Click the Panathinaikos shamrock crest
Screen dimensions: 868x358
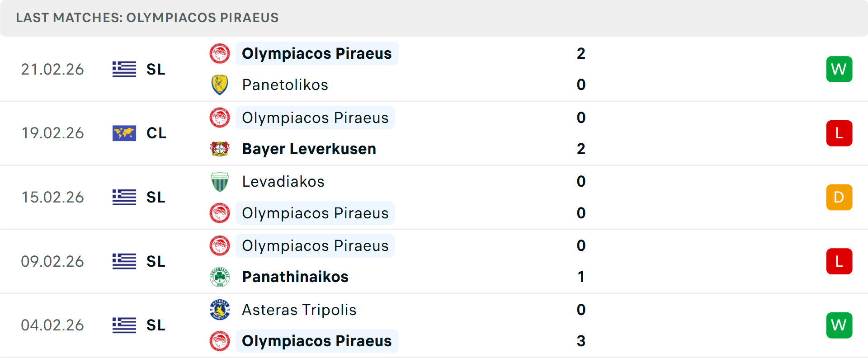click(220, 277)
